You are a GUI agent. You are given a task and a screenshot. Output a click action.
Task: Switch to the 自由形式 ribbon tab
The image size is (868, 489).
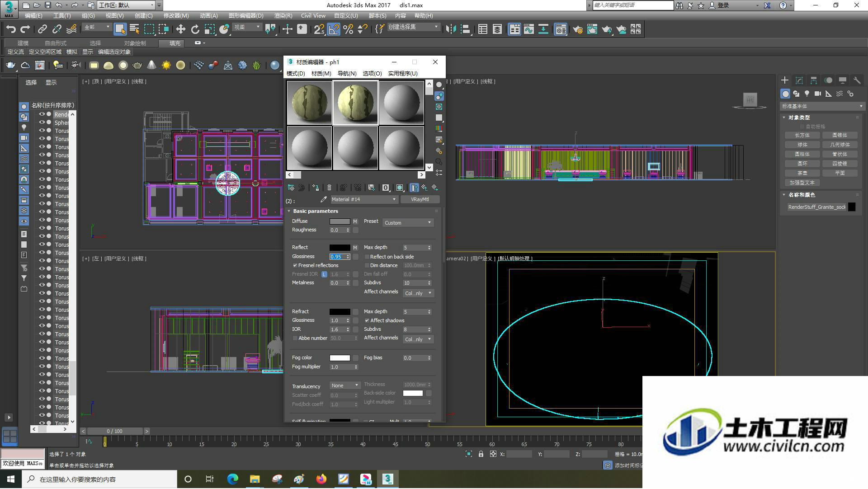(x=56, y=43)
